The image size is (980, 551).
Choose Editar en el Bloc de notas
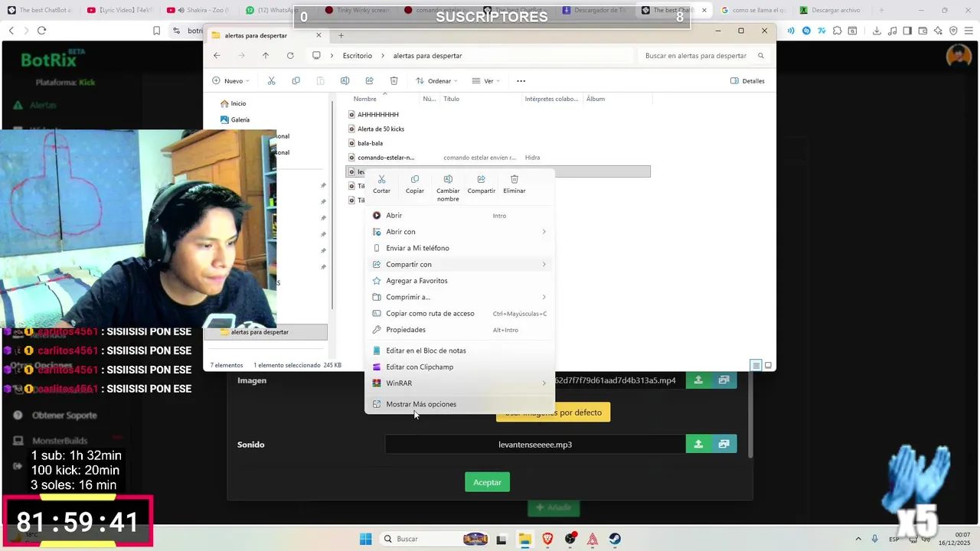coord(459,350)
